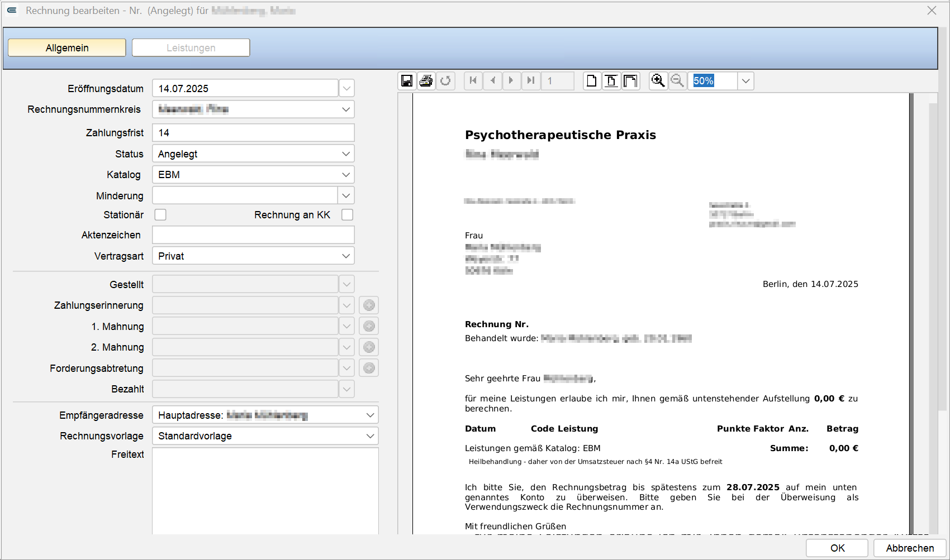
Task: Close the Rechnung bearbeiten window
Action: coord(932,10)
